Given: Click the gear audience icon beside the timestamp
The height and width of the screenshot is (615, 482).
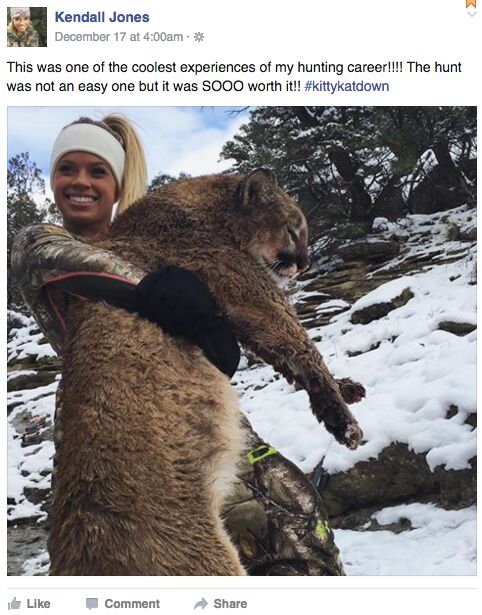Looking at the screenshot, I should (x=199, y=37).
